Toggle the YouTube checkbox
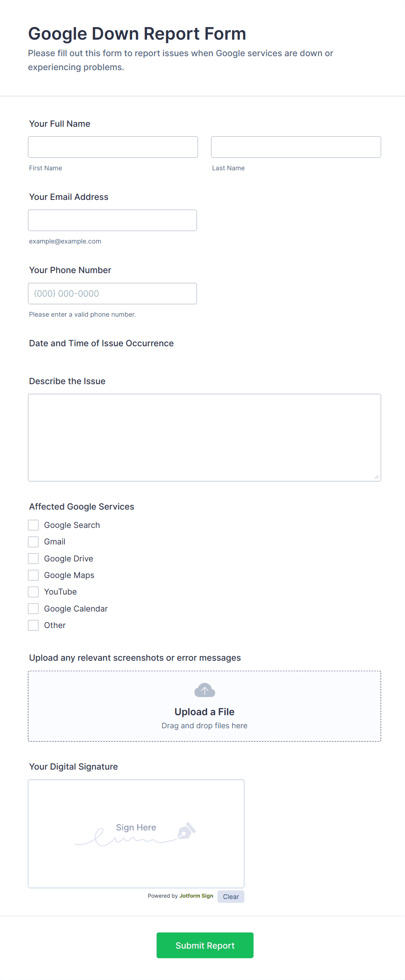Image resolution: width=405 pixels, height=980 pixels. click(34, 592)
